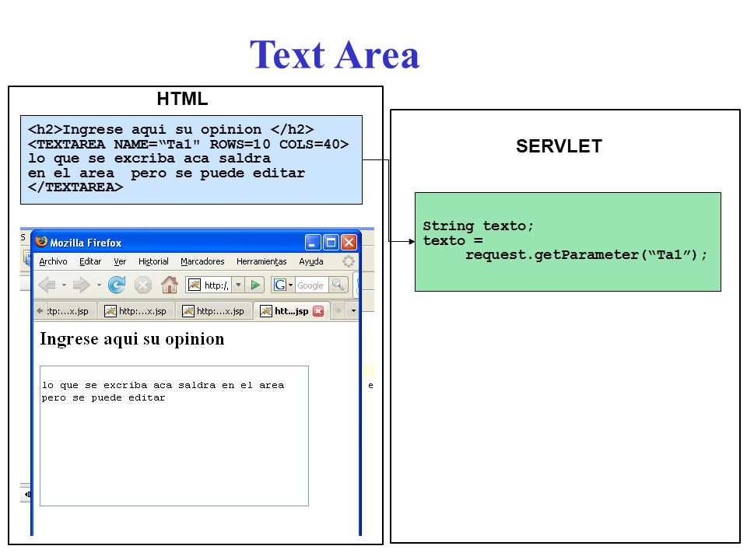Screen dimensions: 747x560
Task: Maximize the Mozilla Firefox window
Action: click(331, 243)
